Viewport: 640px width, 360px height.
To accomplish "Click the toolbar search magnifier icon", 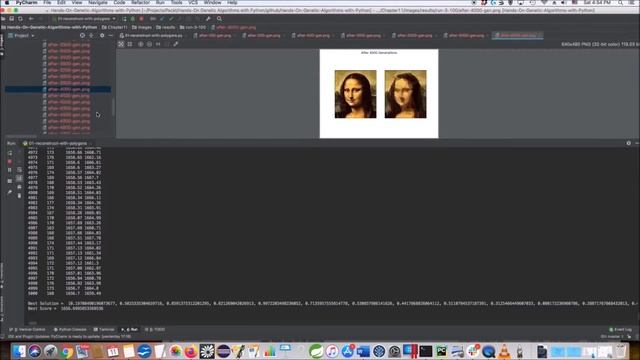I will pos(219,19).
